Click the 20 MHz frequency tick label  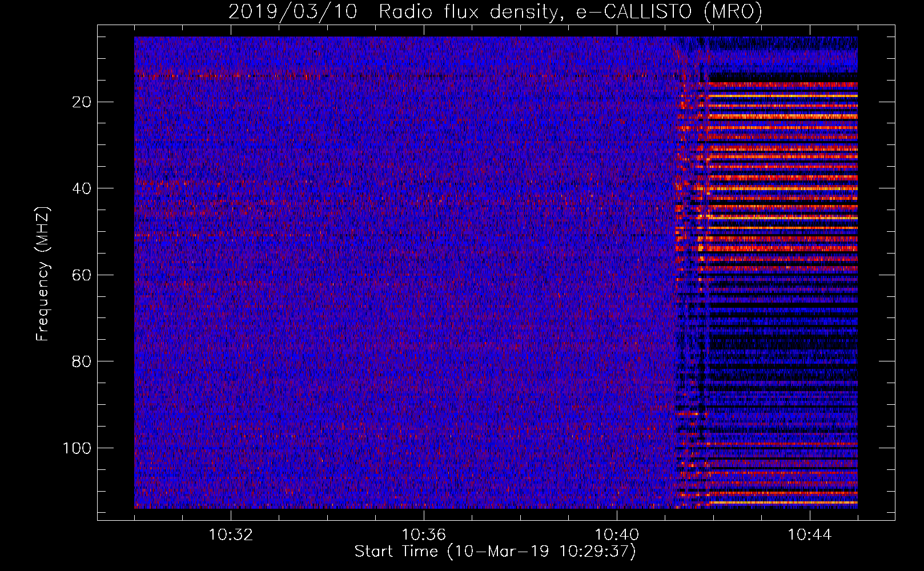click(x=82, y=102)
